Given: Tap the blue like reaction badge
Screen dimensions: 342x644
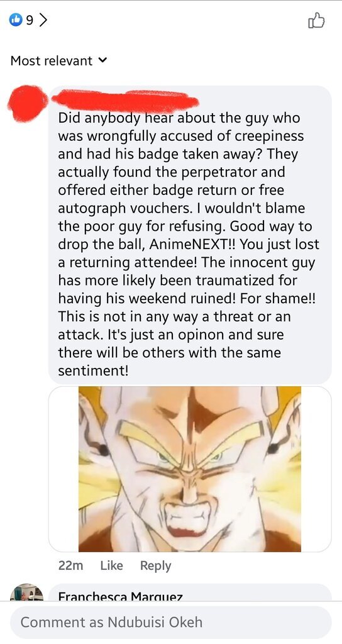Looking at the screenshot, I should point(16,21).
